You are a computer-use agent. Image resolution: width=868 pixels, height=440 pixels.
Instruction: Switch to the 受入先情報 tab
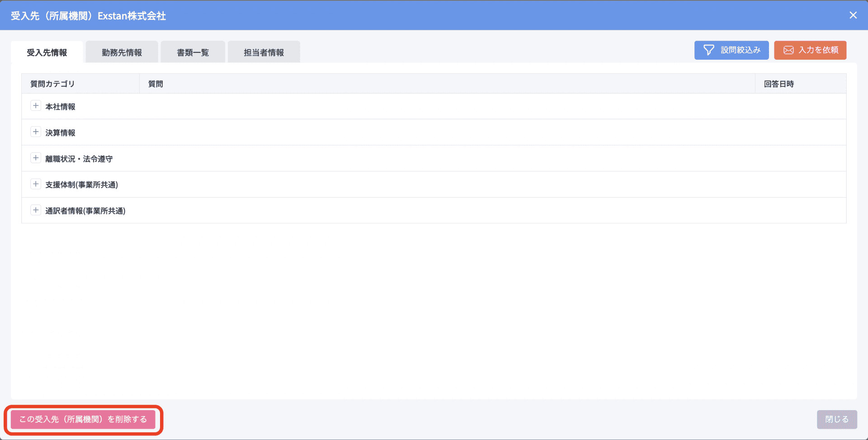tap(47, 52)
